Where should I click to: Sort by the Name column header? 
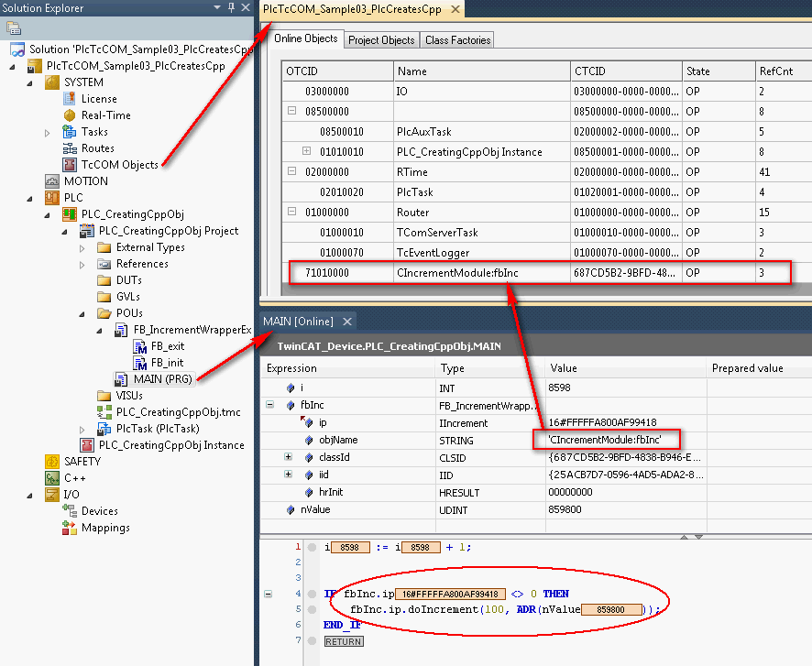tap(481, 71)
